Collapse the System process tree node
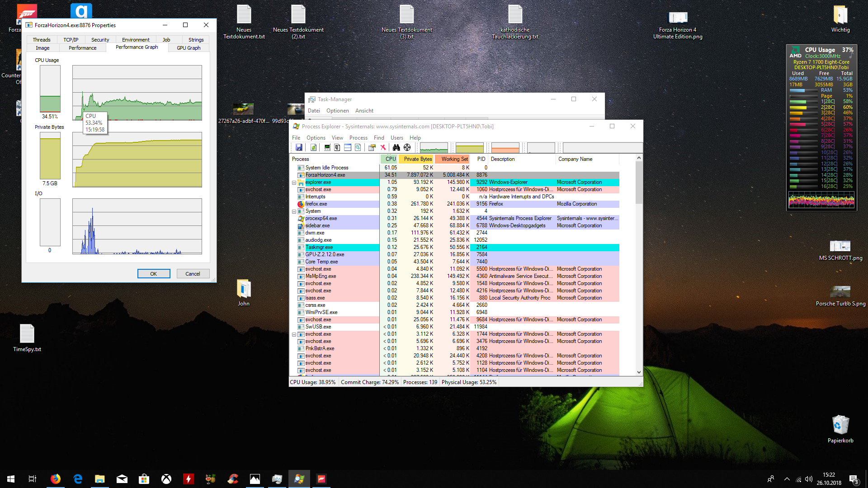This screenshot has width=868, height=488. (x=294, y=211)
